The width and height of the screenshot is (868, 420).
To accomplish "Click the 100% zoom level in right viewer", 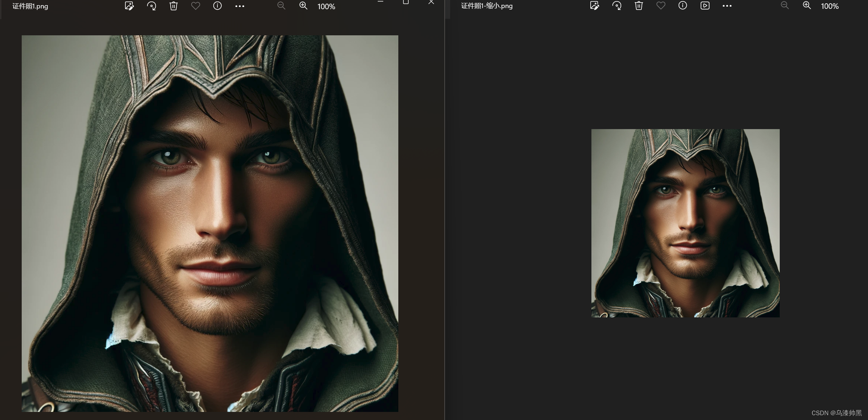I will click(x=830, y=6).
